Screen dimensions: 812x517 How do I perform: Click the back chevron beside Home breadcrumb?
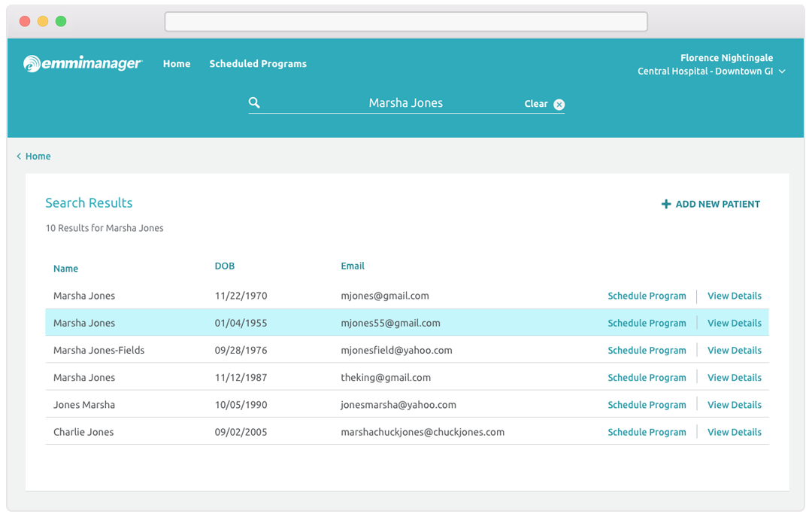pyautogui.click(x=19, y=157)
